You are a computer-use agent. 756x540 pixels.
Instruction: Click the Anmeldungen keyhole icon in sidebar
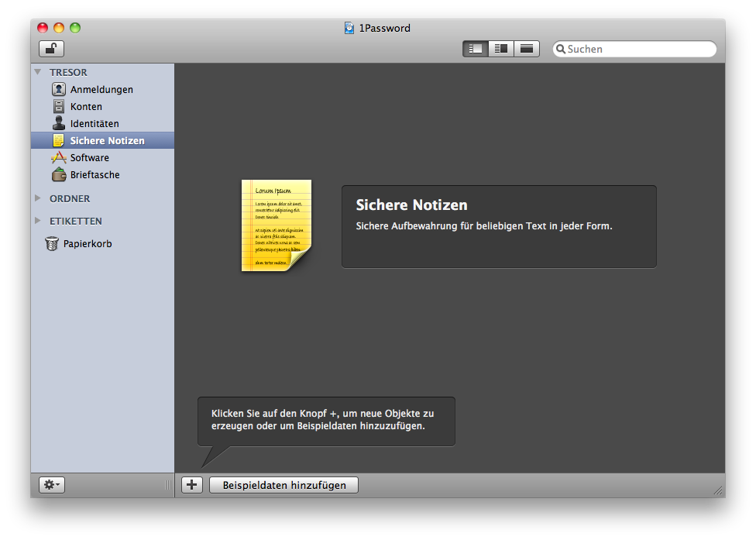(59, 89)
